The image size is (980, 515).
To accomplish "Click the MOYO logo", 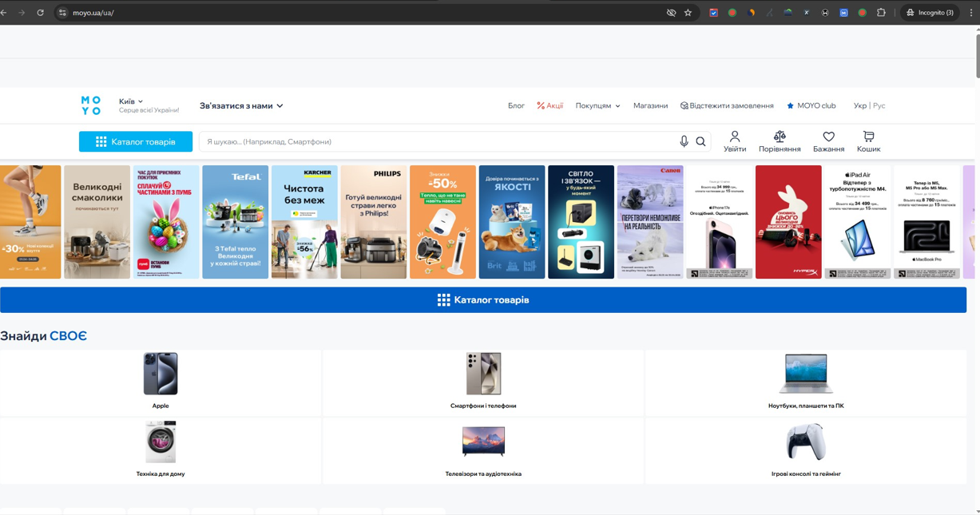I will tap(91, 105).
